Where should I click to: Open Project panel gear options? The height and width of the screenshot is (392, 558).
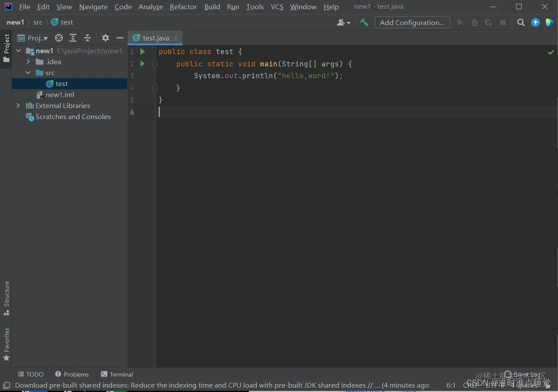tap(106, 38)
